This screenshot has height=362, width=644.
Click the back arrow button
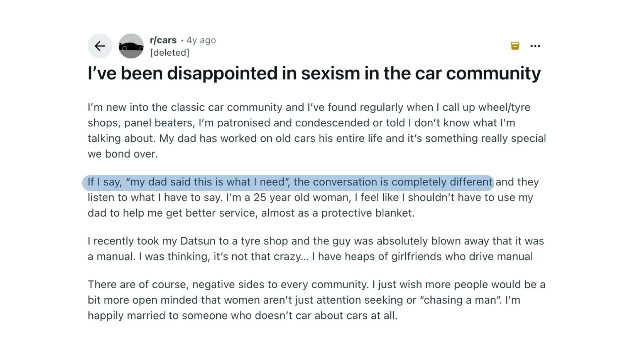[100, 46]
